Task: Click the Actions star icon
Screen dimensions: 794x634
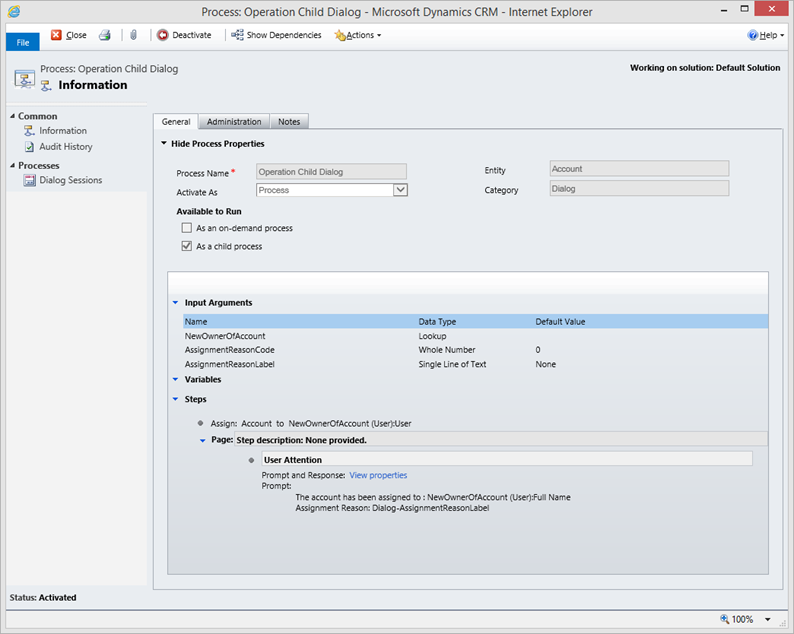Action: click(340, 35)
